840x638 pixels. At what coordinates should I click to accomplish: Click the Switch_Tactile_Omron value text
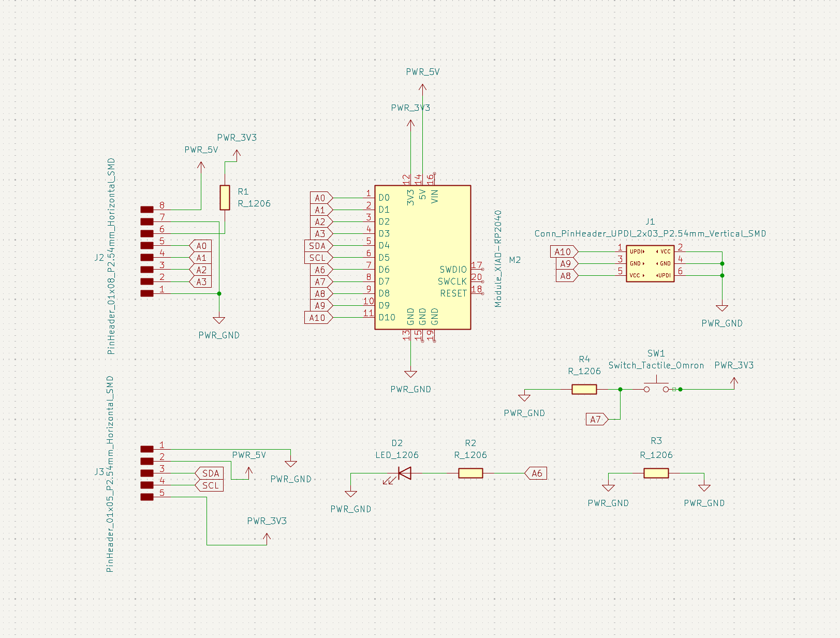(656, 365)
